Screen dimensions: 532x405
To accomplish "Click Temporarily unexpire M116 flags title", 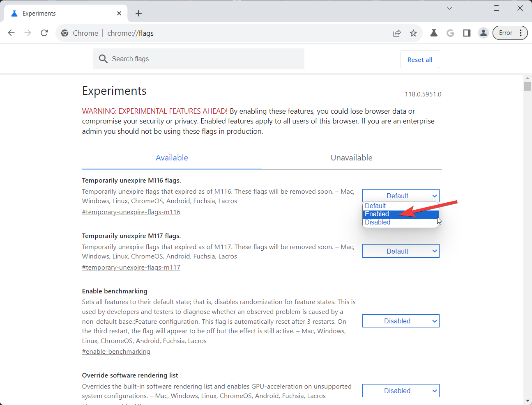I will pyautogui.click(x=131, y=181).
